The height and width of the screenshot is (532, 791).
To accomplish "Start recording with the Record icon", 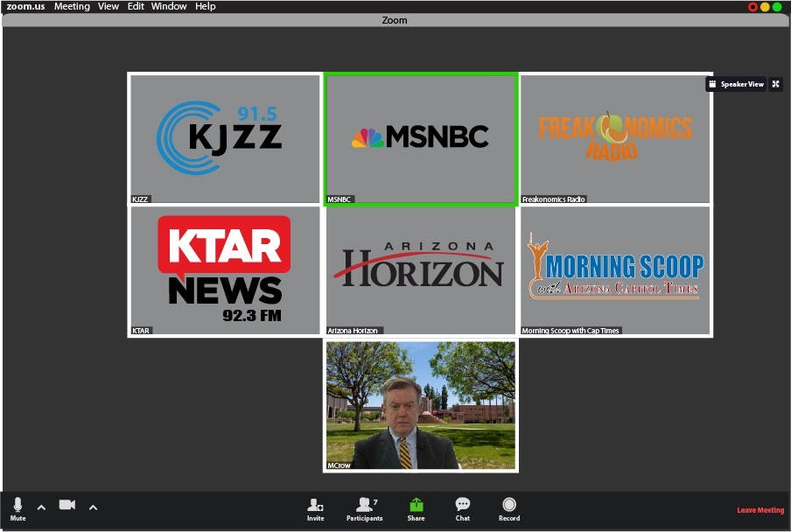I will coord(509,508).
